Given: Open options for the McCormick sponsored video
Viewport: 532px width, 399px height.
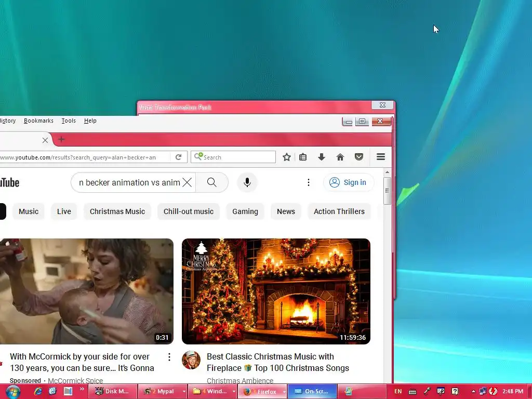Looking at the screenshot, I should click(169, 357).
